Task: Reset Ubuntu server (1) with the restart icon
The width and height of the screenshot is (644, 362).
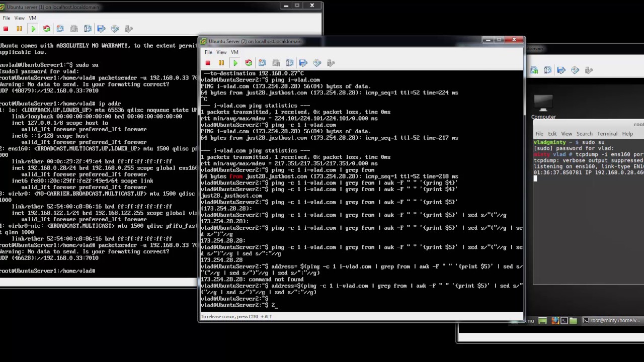Action: (x=46, y=29)
